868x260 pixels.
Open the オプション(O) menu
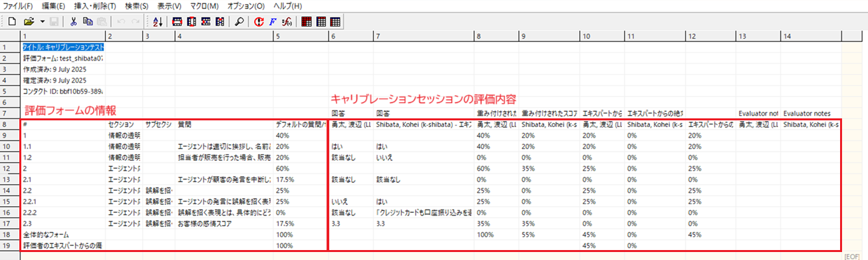[246, 6]
